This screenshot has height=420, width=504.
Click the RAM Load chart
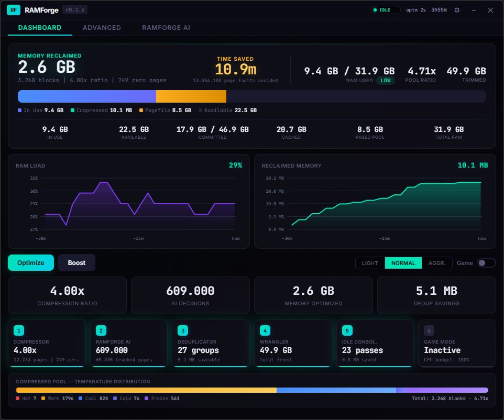click(x=128, y=202)
